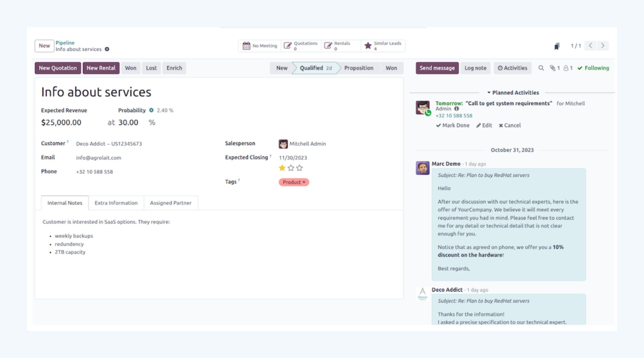Collapse the Planned Activities section
Image resolution: width=644 pixels, height=358 pixels.
pyautogui.click(x=513, y=93)
